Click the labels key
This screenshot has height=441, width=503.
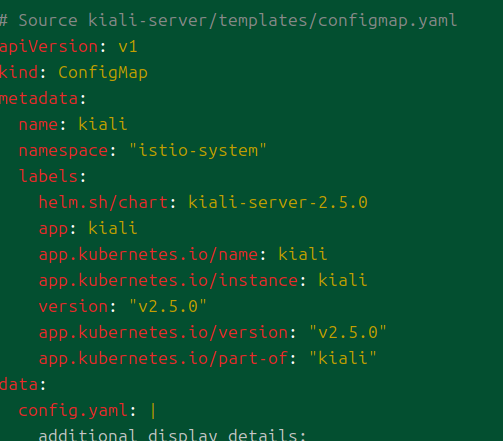49,176
